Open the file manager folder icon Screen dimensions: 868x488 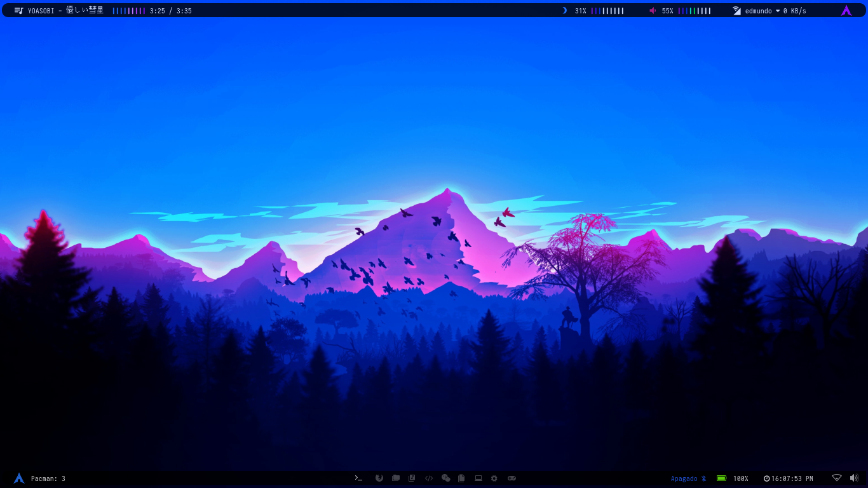click(x=396, y=478)
